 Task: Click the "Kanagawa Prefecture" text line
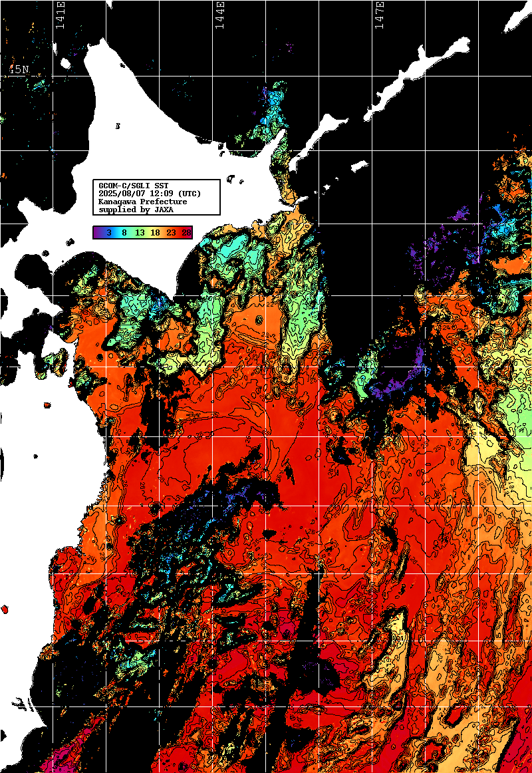[143, 202]
